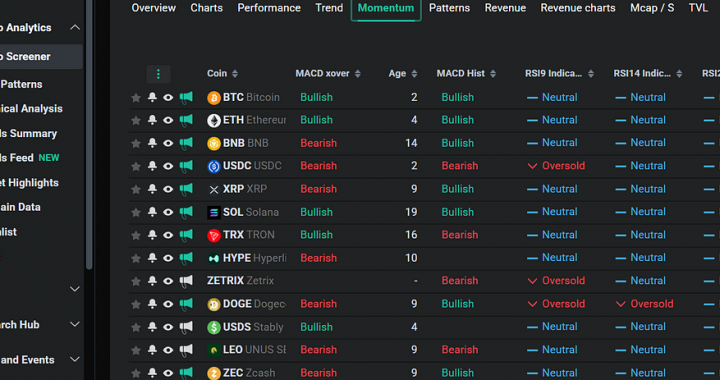The height and width of the screenshot is (380, 720).
Task: Sort table by MACD Hist column
Action: [x=493, y=74]
